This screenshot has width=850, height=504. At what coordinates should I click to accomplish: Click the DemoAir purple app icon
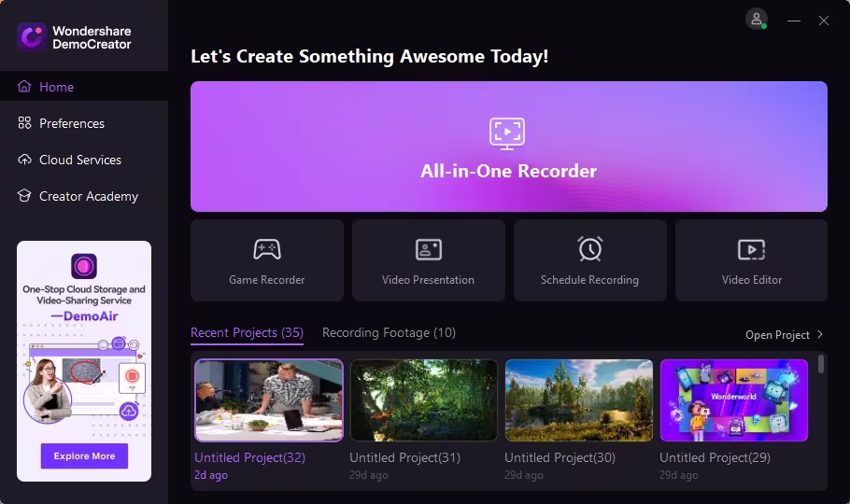coord(84,266)
